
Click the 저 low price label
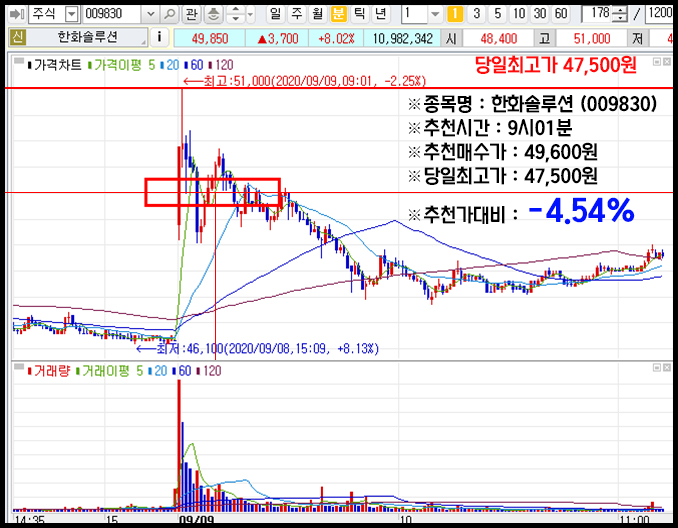point(638,38)
